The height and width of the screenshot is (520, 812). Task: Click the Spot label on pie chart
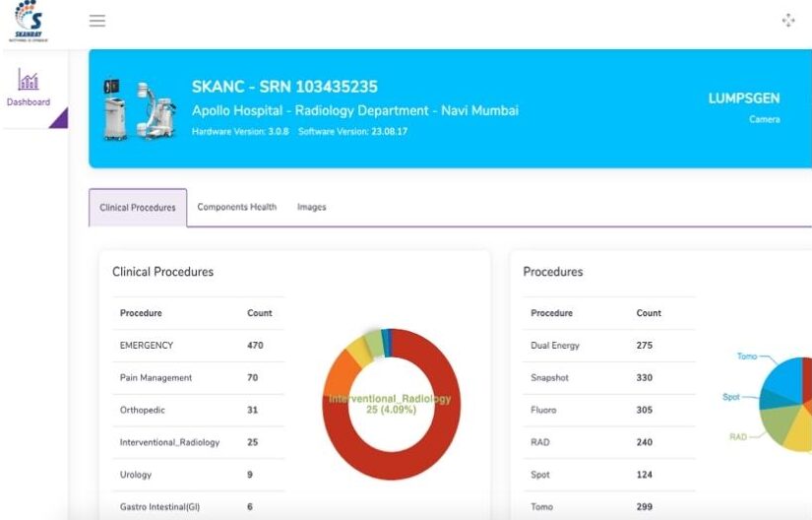(x=730, y=397)
